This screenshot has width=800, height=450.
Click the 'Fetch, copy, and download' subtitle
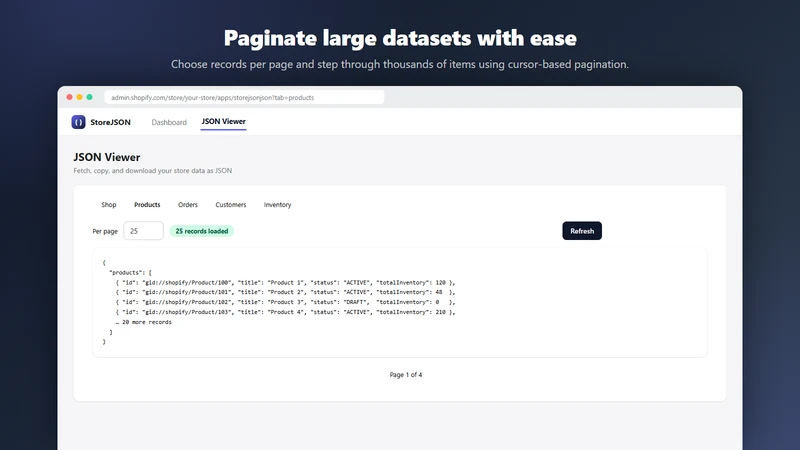153,170
